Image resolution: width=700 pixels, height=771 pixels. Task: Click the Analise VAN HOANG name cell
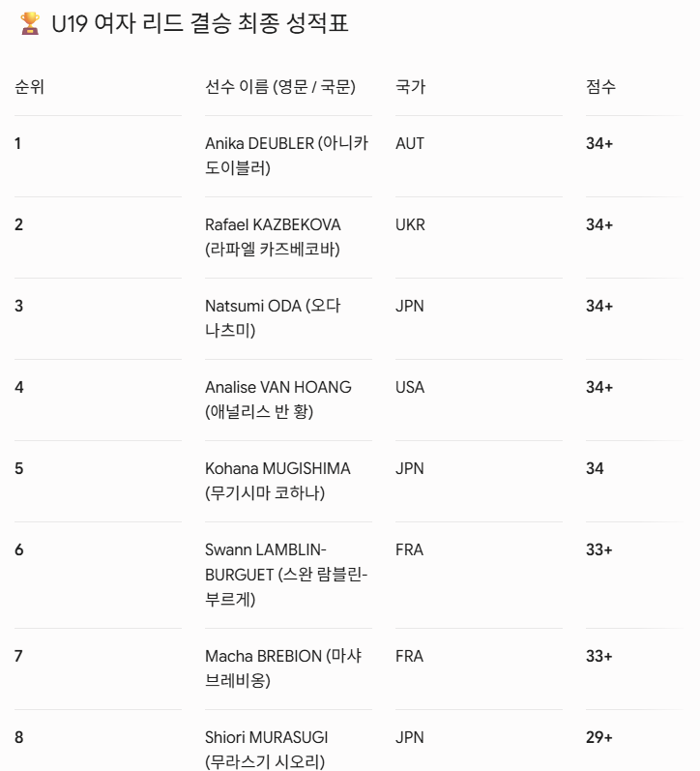point(278,400)
